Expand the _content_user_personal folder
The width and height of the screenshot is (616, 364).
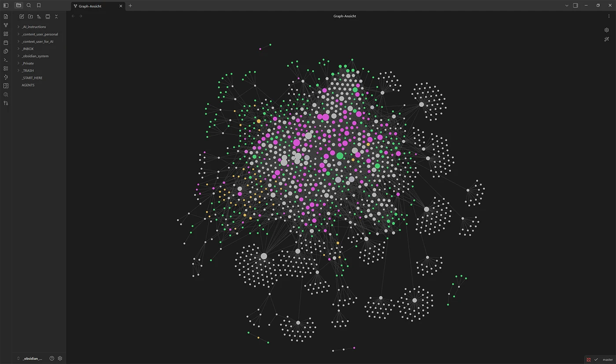(40, 34)
